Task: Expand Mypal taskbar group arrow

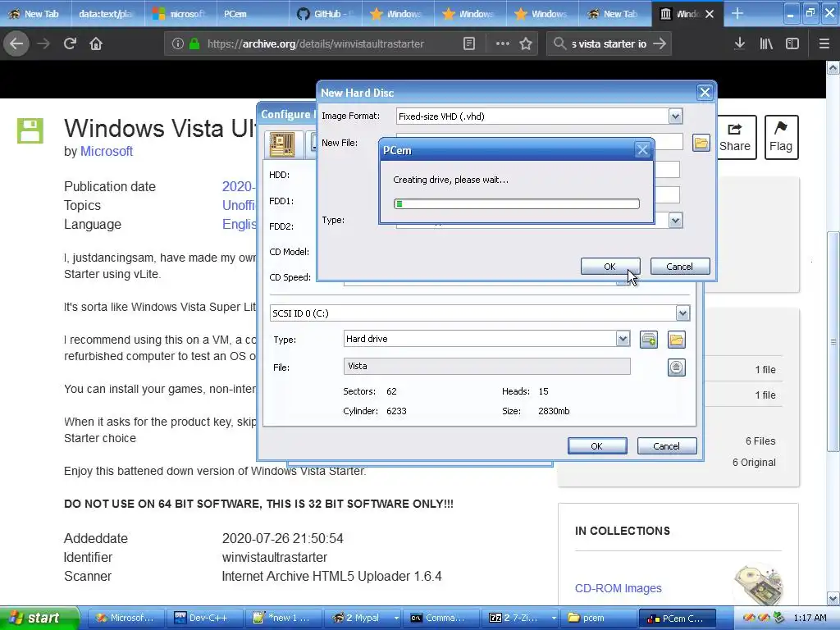Action: tap(396, 619)
